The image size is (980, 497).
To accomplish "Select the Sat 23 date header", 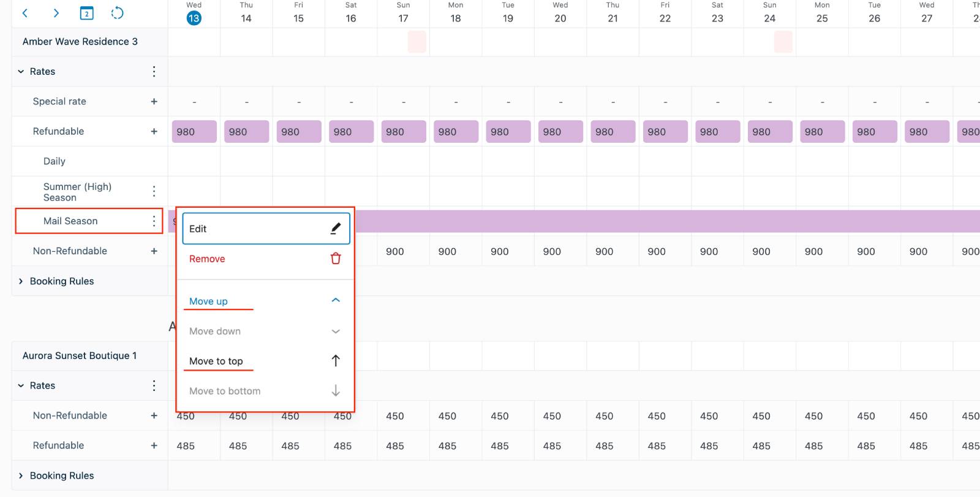I will (x=717, y=13).
